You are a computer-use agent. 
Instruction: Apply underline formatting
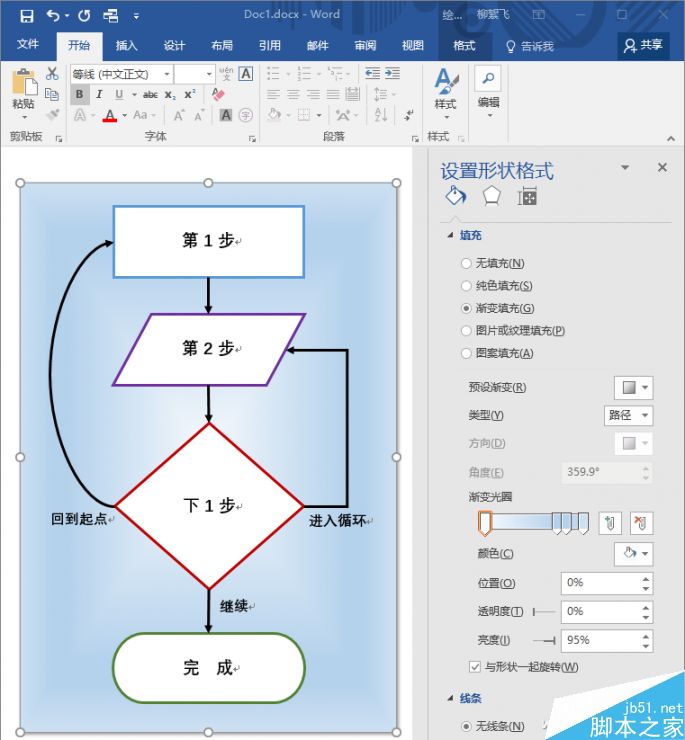tap(119, 94)
